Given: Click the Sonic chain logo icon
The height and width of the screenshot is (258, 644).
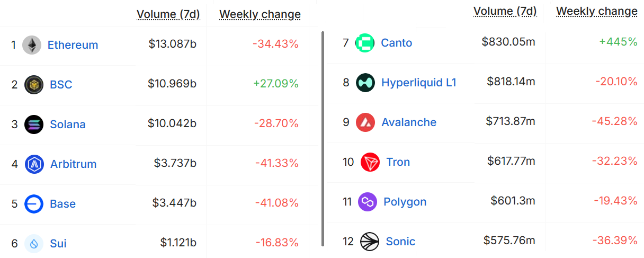Looking at the screenshot, I should tap(370, 242).
